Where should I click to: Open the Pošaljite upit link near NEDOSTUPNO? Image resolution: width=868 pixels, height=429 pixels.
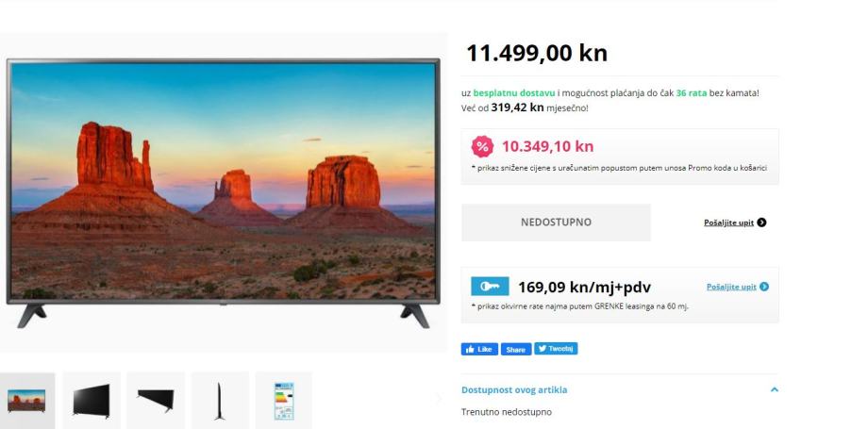[728, 223]
